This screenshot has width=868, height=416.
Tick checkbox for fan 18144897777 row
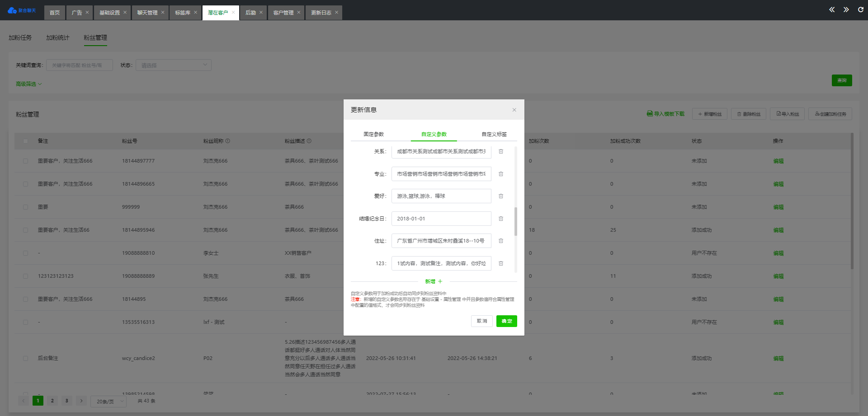pyautogui.click(x=26, y=161)
